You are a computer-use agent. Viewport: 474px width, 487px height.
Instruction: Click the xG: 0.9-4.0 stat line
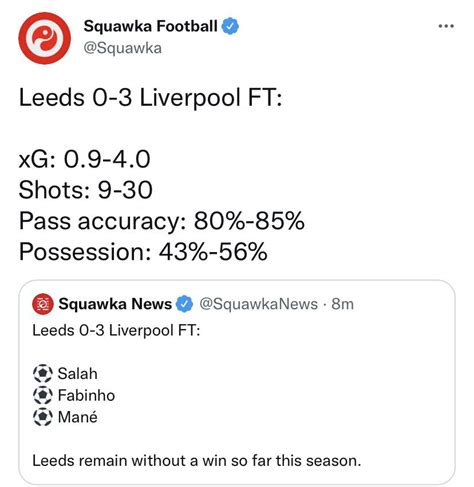[85, 159]
